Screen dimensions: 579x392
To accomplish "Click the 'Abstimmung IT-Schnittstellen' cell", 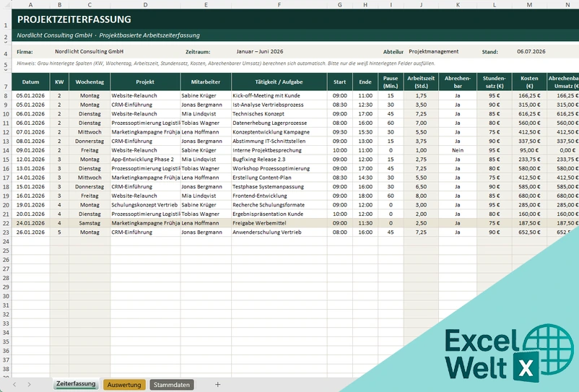I will click(279, 141).
